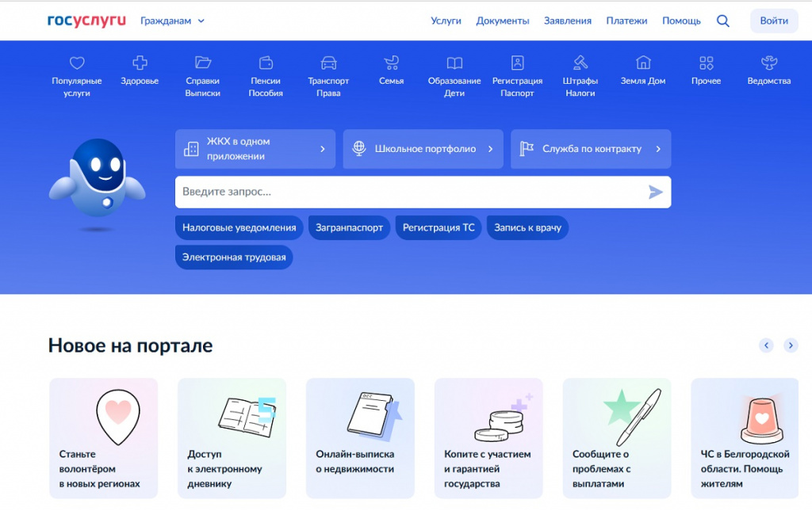Open the Ведомства emblem icon
Screen dimensions: 812x511
coord(769,63)
